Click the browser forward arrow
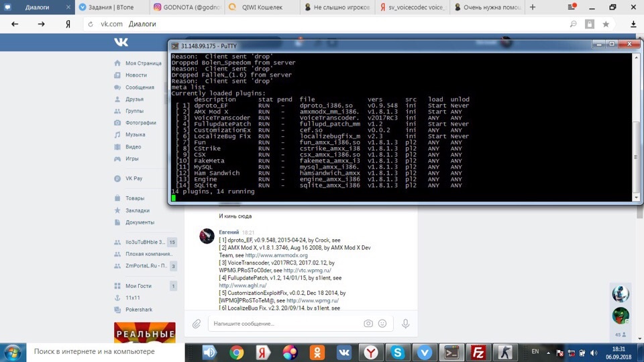This screenshot has height=362, width=644. pos(41,24)
